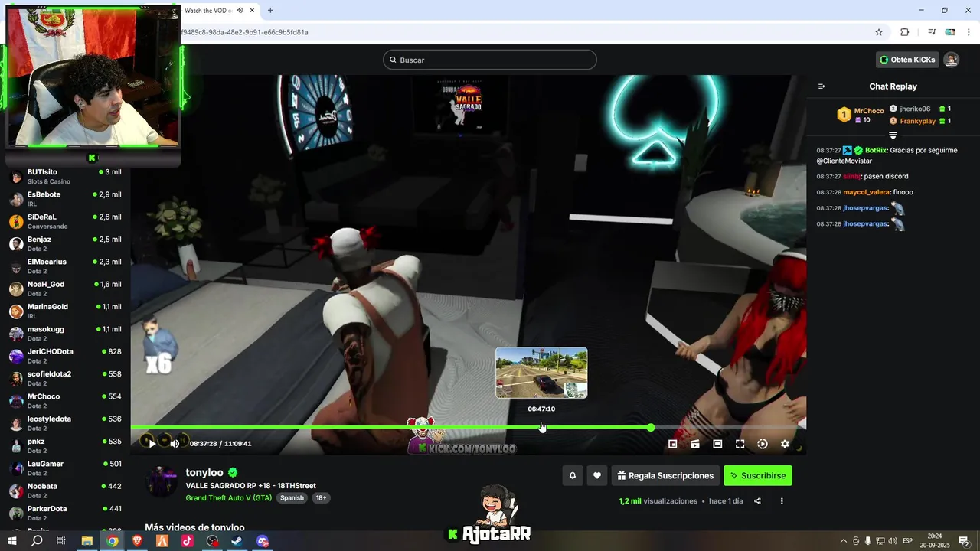Open ParkerDota channel in sidebar
Viewport: 980px width, 551px height.
[x=65, y=514]
